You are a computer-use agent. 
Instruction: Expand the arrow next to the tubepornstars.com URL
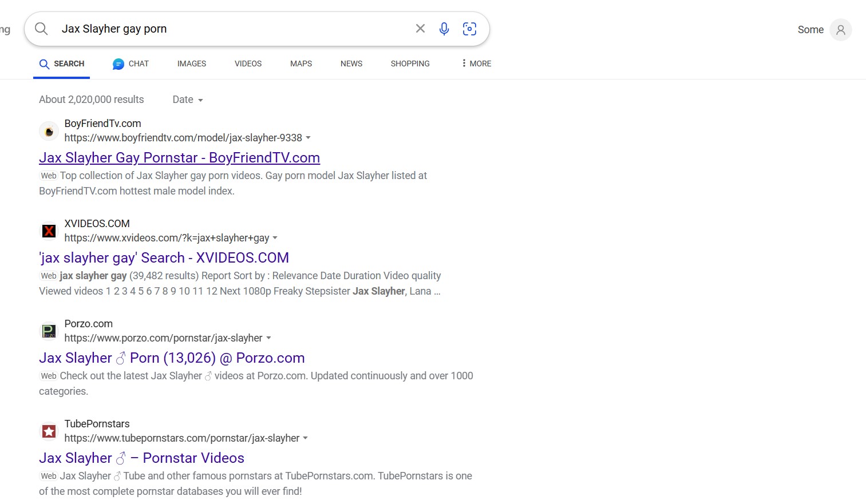(x=306, y=438)
